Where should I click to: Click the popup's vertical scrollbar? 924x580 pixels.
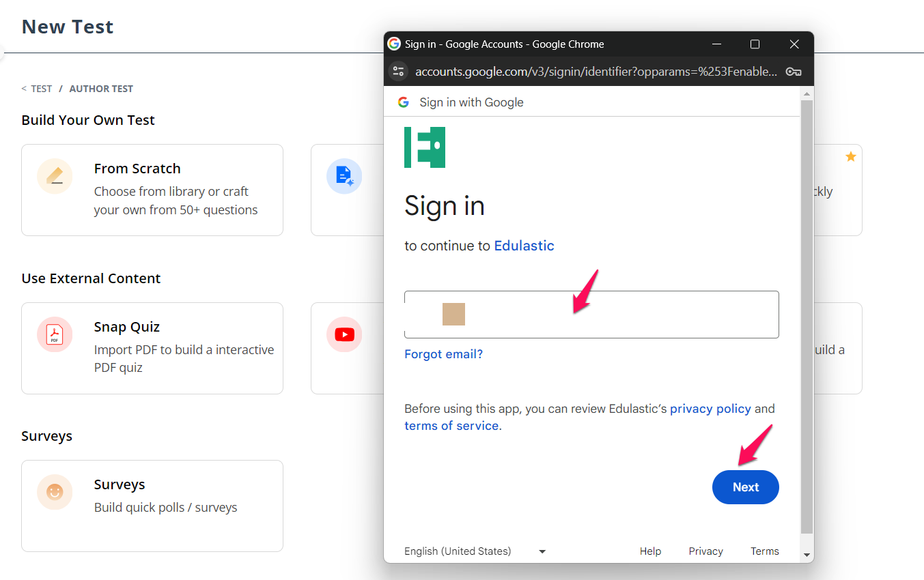coord(807,314)
